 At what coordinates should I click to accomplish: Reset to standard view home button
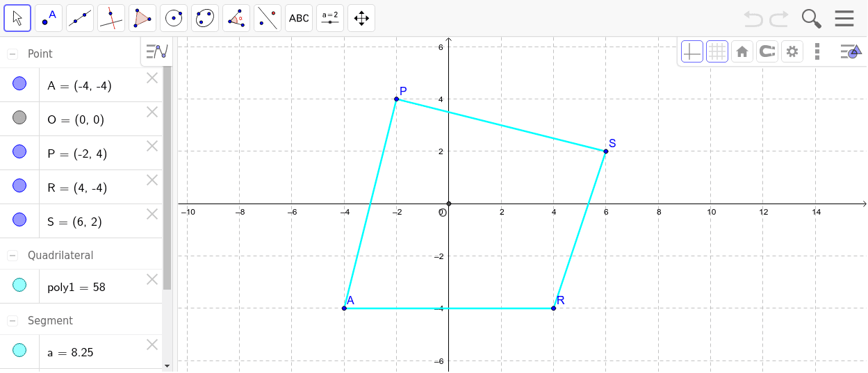[x=742, y=51]
